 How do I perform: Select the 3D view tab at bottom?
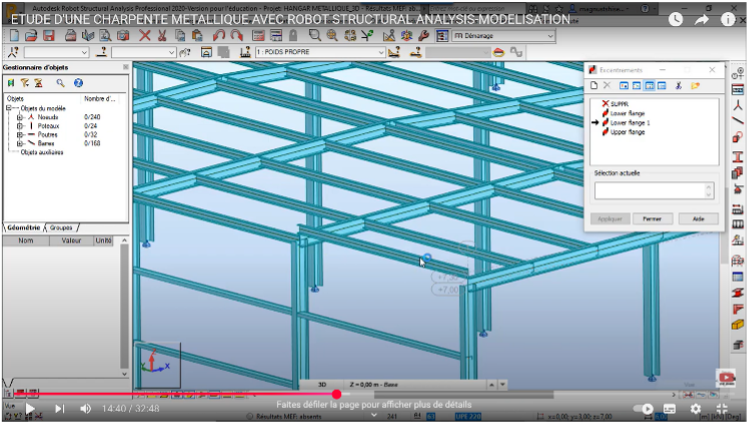click(x=322, y=385)
